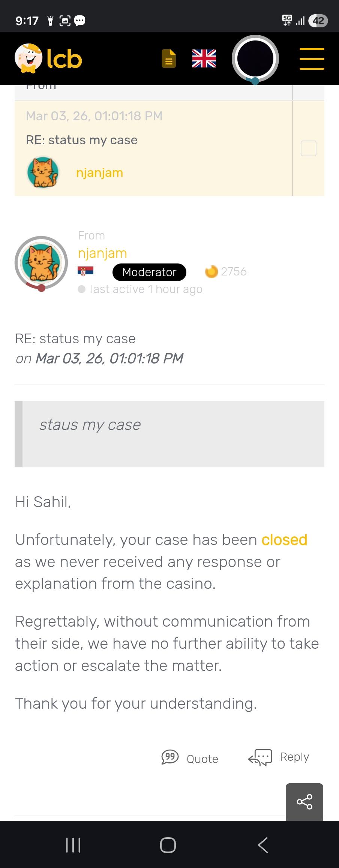
Task: Check the message selection checkbox
Action: coord(308,148)
